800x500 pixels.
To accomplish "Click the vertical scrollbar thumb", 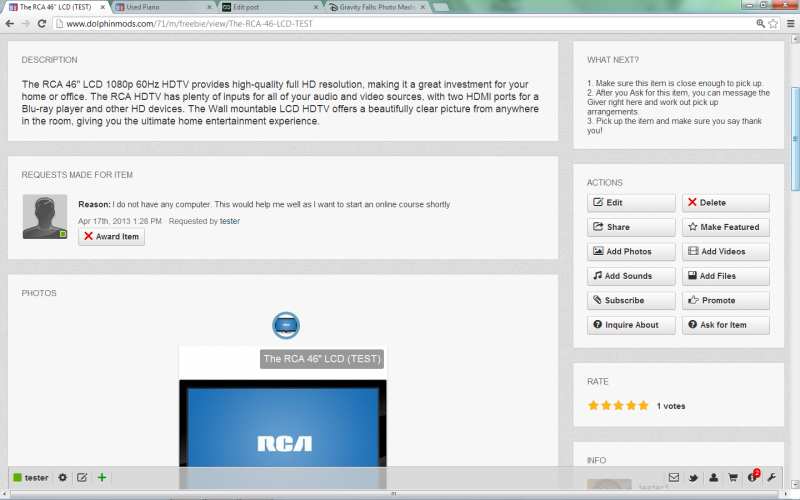I will coord(794,139).
